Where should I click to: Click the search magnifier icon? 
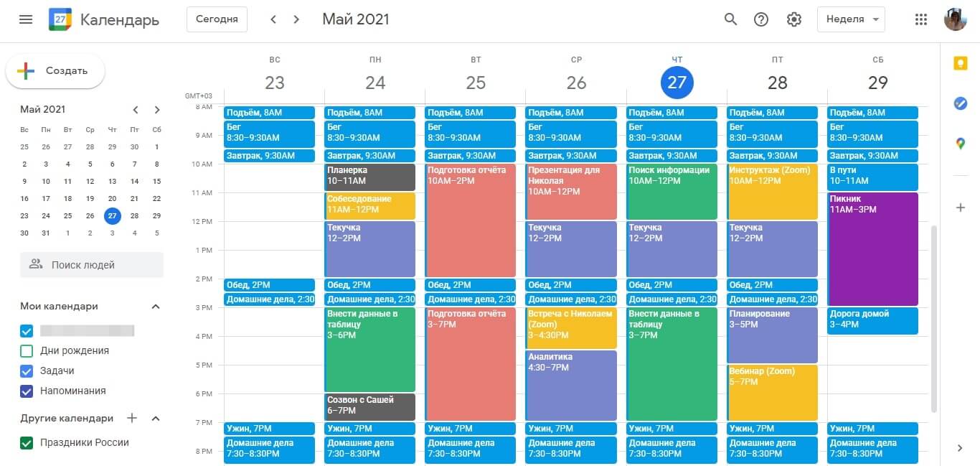tap(730, 19)
